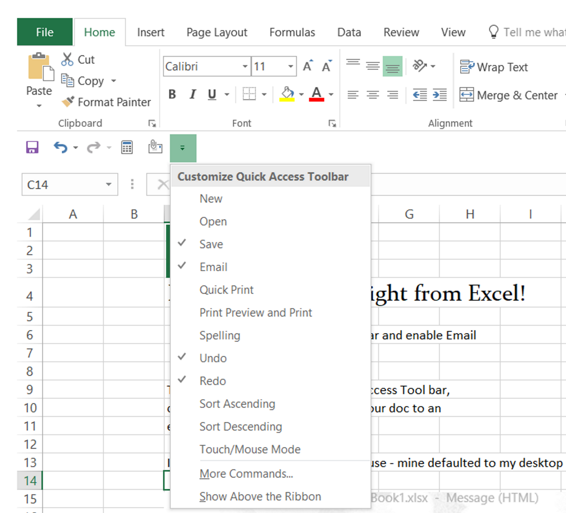Click Merge & Center button
Viewport: 566px width, 513px height.
[x=508, y=95]
